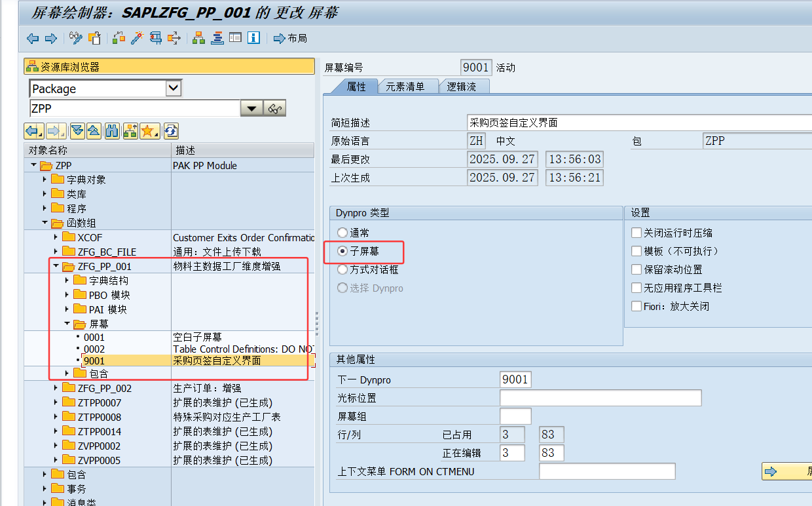This screenshot has height=506, width=812.
Task: Open the Package object type dropdown
Action: (174, 88)
